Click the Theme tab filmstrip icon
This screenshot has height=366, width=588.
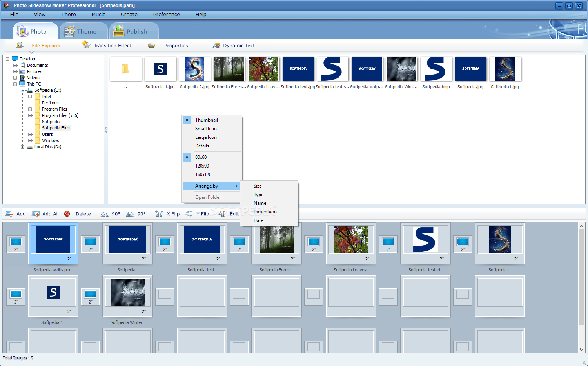69,31
